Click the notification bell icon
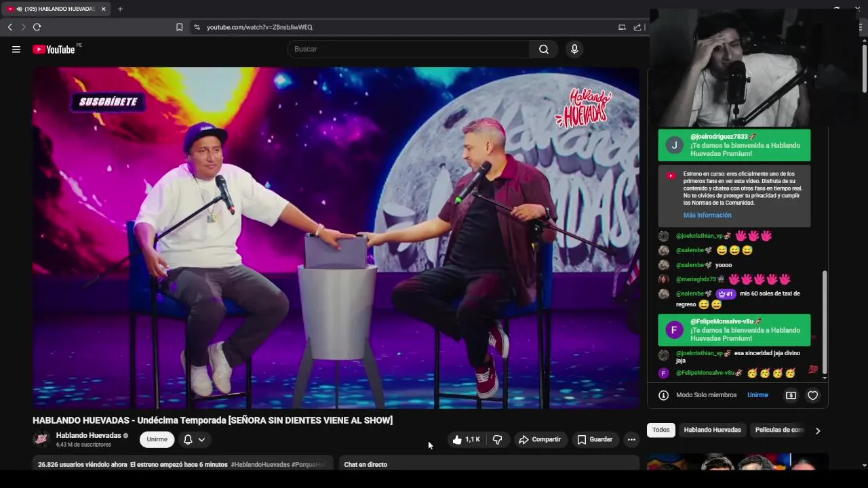The width and height of the screenshot is (868, 488). click(188, 439)
